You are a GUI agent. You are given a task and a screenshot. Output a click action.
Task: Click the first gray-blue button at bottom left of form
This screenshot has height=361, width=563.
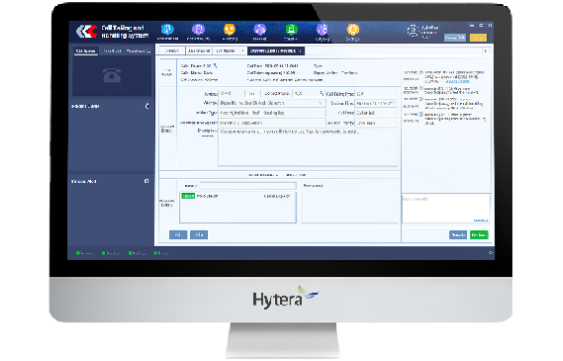pyautogui.click(x=178, y=235)
